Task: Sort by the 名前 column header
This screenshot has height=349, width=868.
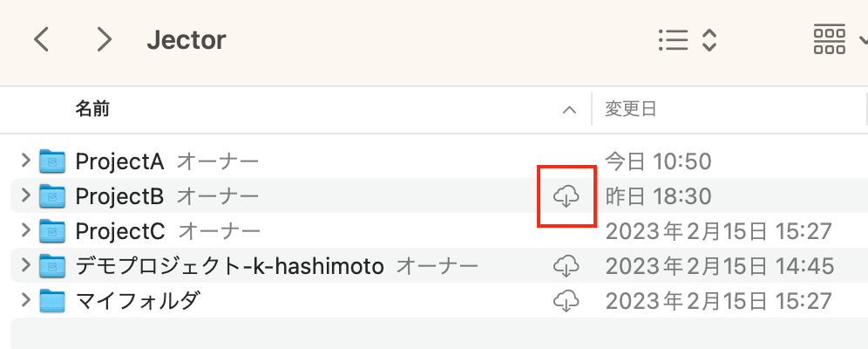Action: point(92,108)
